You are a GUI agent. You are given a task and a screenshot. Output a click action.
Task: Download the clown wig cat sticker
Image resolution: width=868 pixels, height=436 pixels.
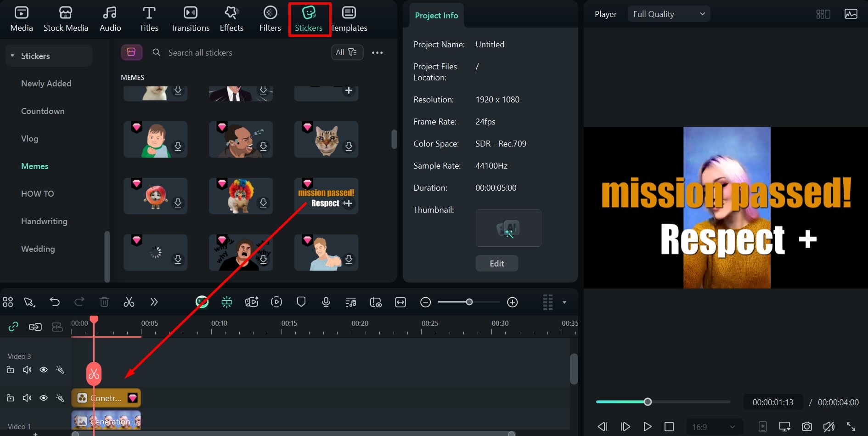point(263,203)
